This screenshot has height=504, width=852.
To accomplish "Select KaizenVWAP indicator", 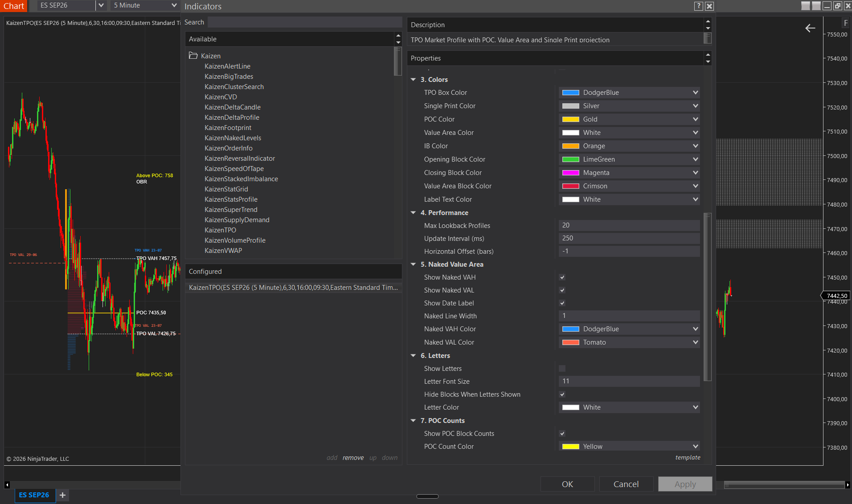I will (223, 251).
